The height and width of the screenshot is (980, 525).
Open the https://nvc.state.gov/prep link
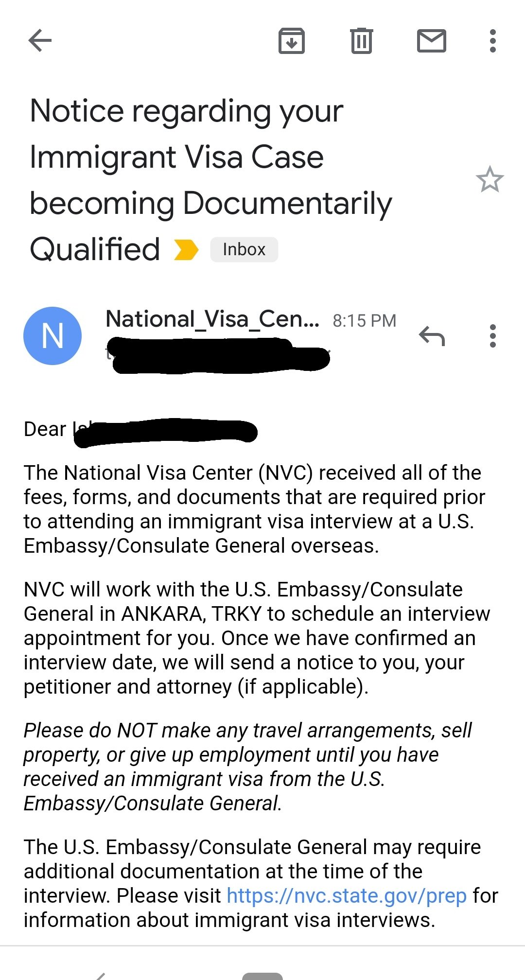tap(347, 895)
